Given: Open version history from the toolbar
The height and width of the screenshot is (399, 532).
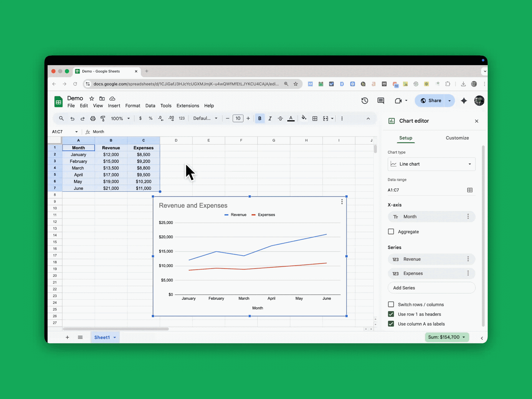Looking at the screenshot, I should pyautogui.click(x=364, y=101).
